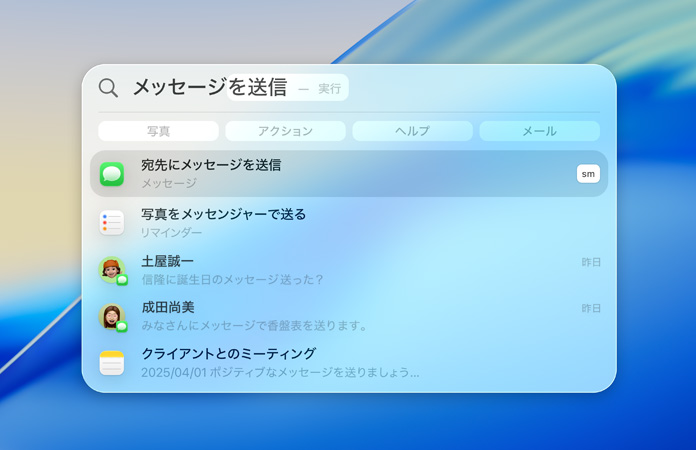Open the 写真をメッセンジャーで送る reminder result

pos(223,214)
